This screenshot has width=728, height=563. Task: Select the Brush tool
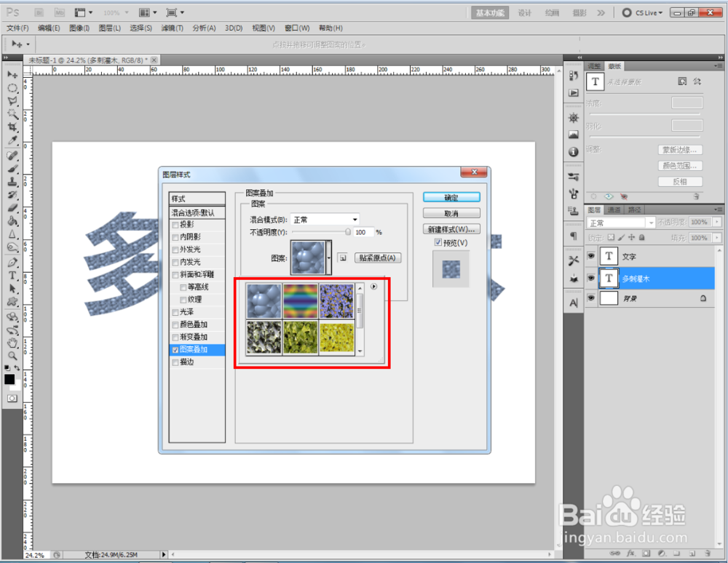click(12, 169)
